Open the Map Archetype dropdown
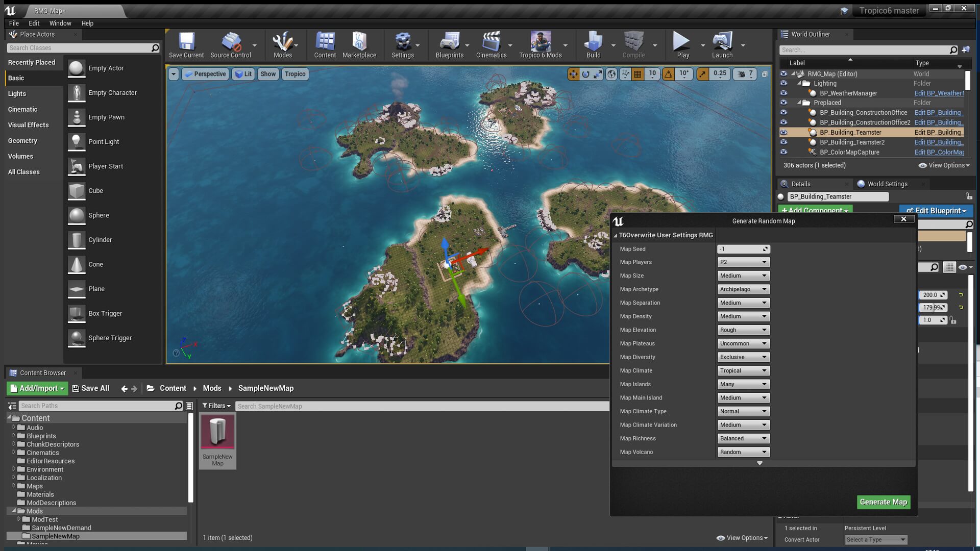 743,289
